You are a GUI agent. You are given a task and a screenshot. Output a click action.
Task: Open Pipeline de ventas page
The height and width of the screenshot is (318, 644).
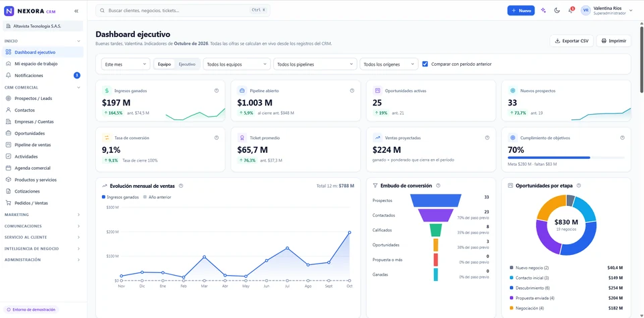43,145
